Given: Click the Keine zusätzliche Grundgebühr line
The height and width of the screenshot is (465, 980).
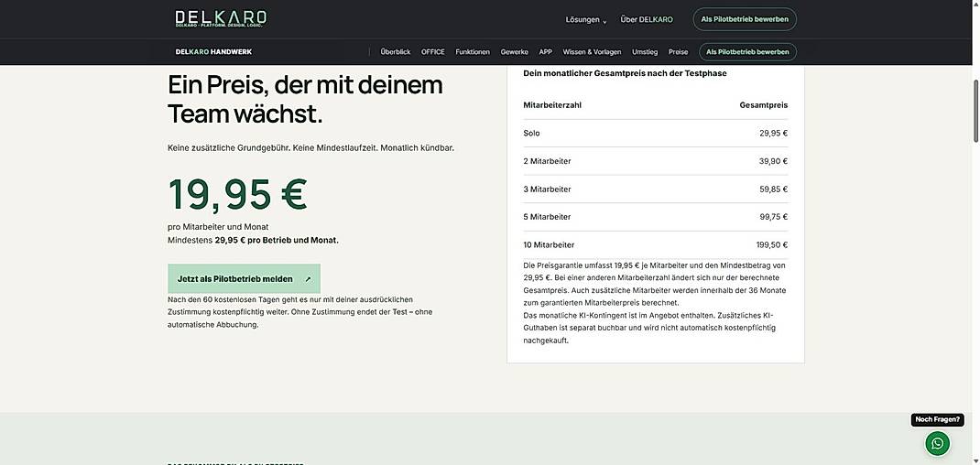Looking at the screenshot, I should coord(310,149).
